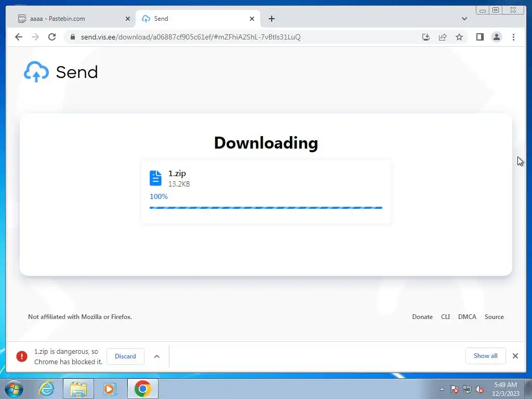
Task: Toggle the Chrome side panel
Action: 480,37
